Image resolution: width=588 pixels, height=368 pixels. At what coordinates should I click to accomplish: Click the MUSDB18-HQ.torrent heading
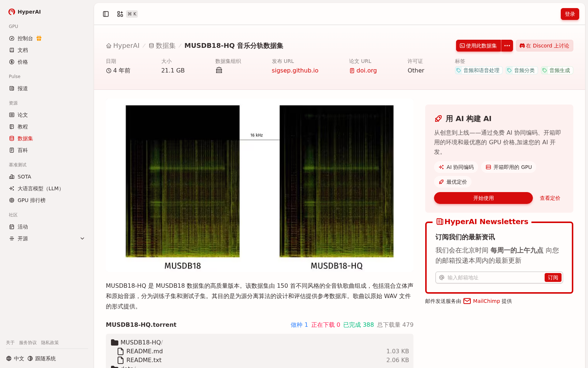[141, 325]
